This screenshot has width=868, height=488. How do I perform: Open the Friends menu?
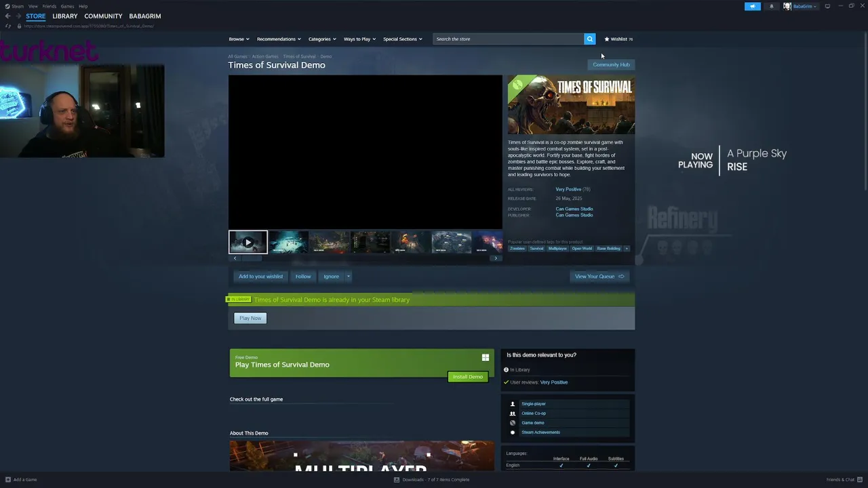point(50,6)
